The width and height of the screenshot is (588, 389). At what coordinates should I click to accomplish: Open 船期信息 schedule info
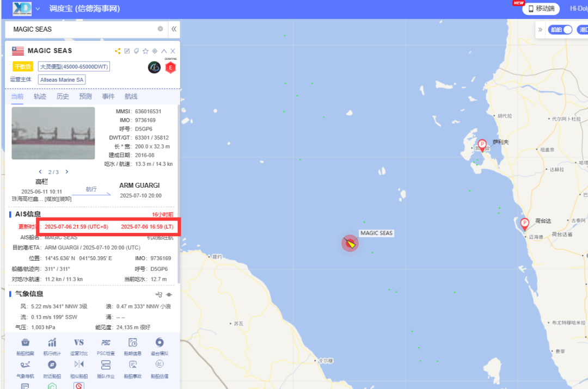pyautogui.click(x=133, y=346)
